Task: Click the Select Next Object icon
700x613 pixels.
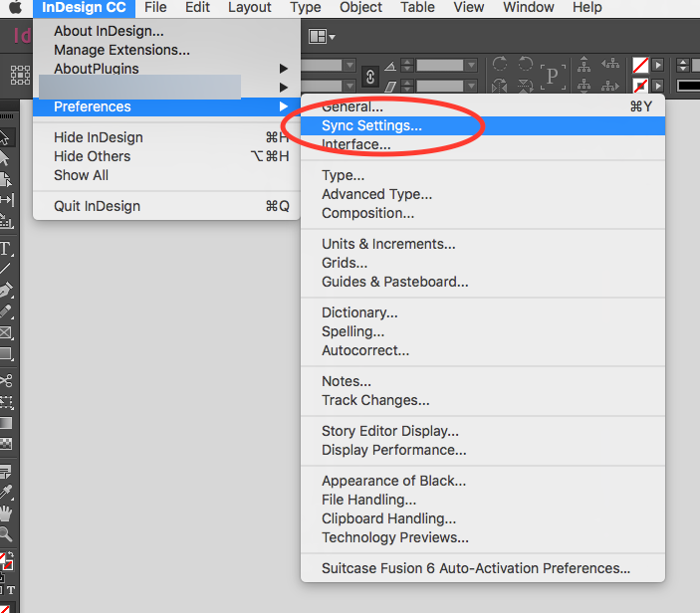Action: 610,86
